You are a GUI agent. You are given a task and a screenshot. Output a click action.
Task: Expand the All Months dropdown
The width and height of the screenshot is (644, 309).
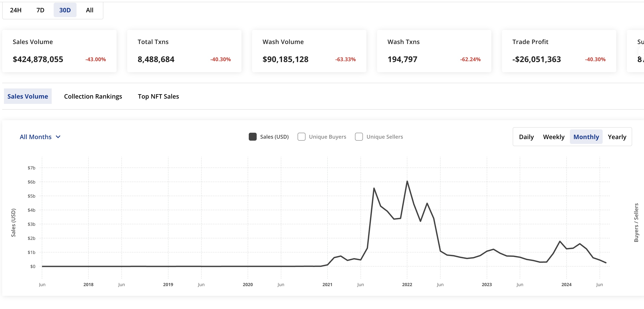(40, 137)
